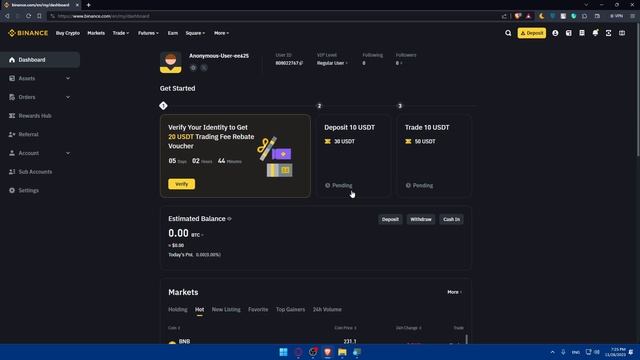Click the rightmost header icon after download
640x360 pixels.
click(622, 33)
